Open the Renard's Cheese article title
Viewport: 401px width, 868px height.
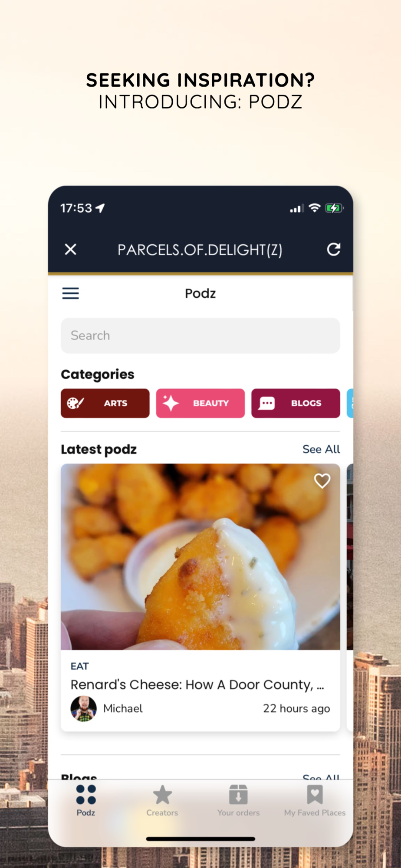pos(197,684)
